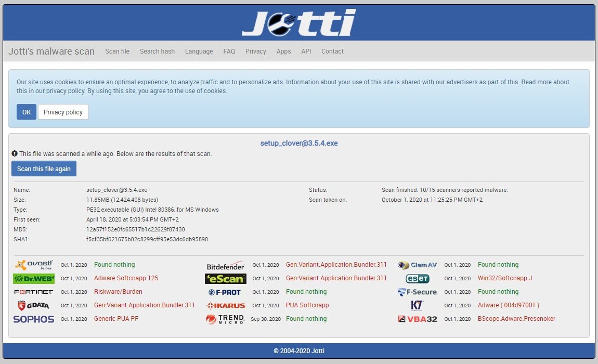Click the setup_clover@3.5.4.exe heading link
The height and width of the screenshot is (364, 598).
[299, 143]
